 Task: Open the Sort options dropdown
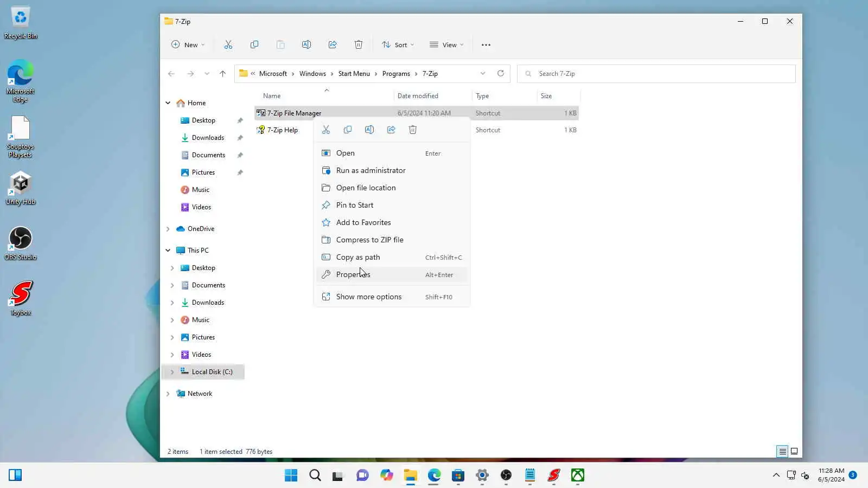click(398, 45)
